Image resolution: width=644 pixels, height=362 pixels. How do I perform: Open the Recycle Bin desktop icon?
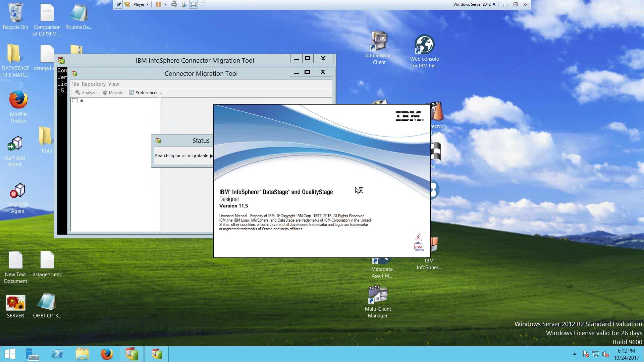pos(15,16)
